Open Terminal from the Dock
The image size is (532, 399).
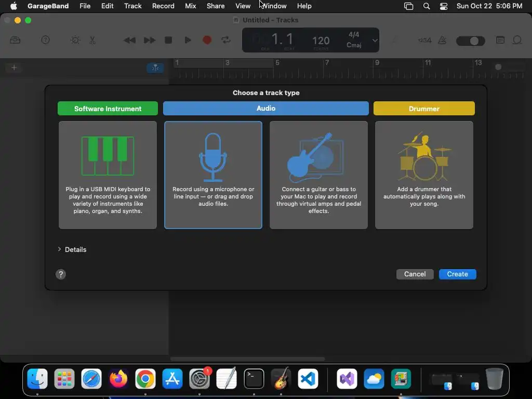tap(254, 378)
